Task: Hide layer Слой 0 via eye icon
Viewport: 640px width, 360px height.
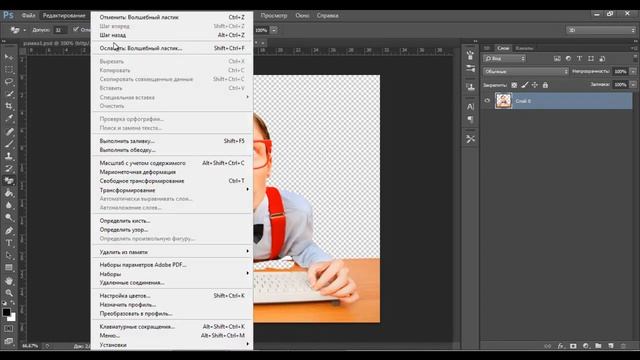Action: click(487, 100)
